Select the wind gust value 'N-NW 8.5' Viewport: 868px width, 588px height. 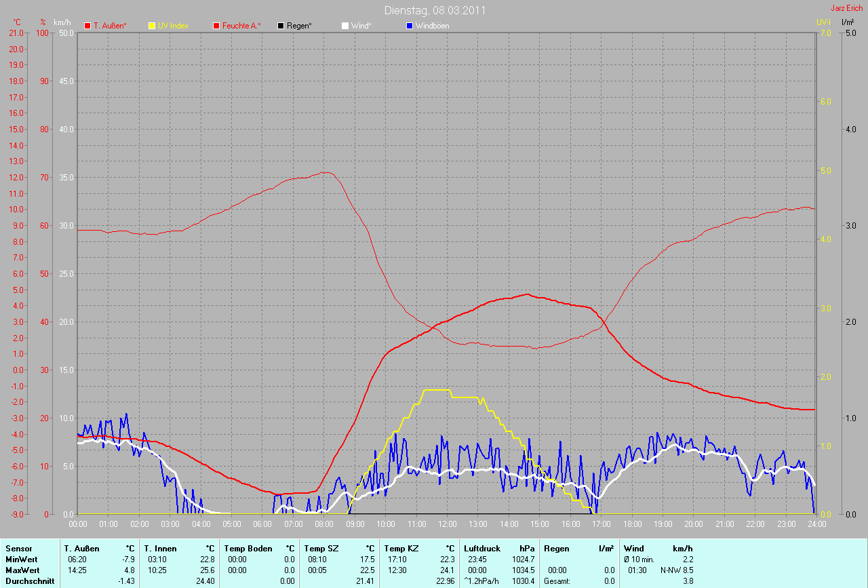point(677,570)
